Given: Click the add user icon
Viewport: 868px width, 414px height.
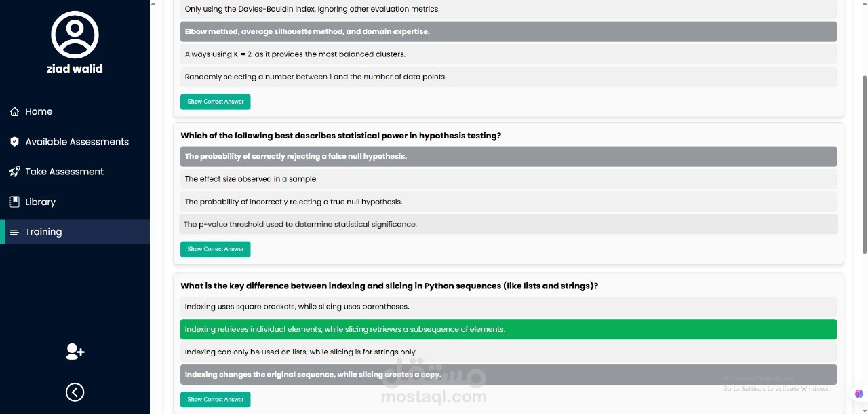Looking at the screenshot, I should pyautogui.click(x=75, y=352).
